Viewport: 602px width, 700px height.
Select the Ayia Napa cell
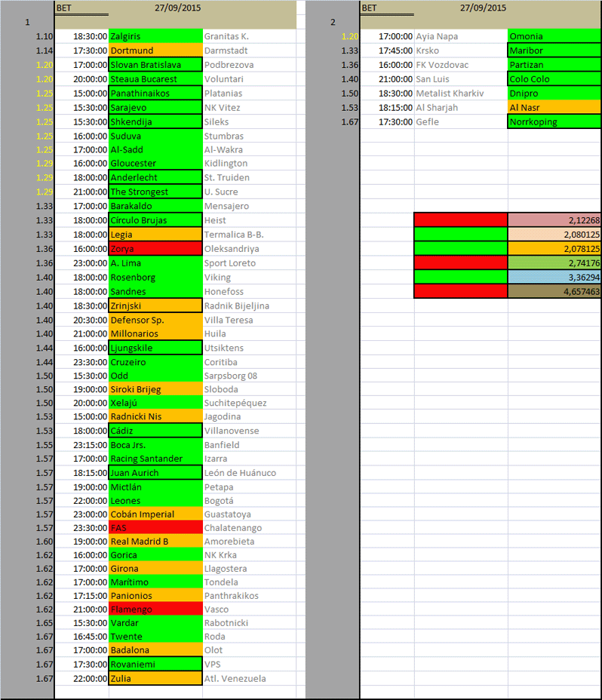click(461, 36)
